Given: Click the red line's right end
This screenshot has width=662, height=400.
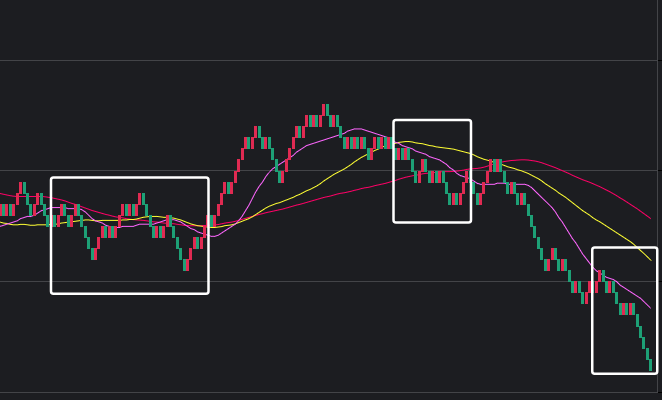Looking at the screenshot, I should click(652, 218).
